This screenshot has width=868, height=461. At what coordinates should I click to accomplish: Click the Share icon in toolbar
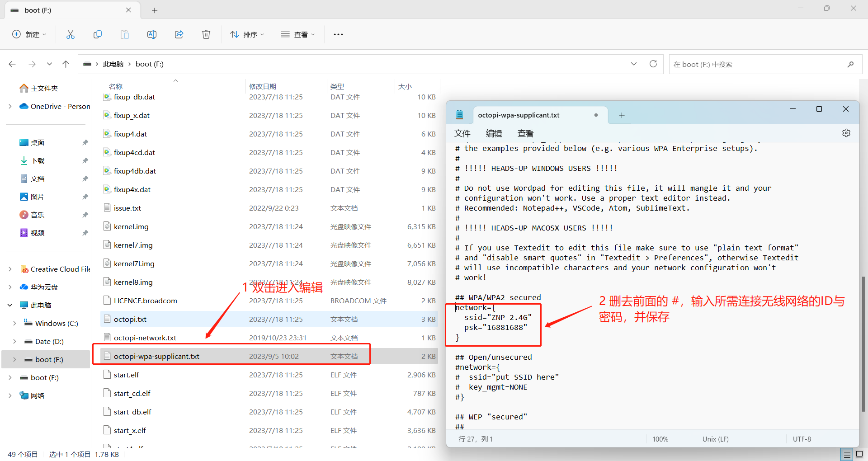pos(179,34)
